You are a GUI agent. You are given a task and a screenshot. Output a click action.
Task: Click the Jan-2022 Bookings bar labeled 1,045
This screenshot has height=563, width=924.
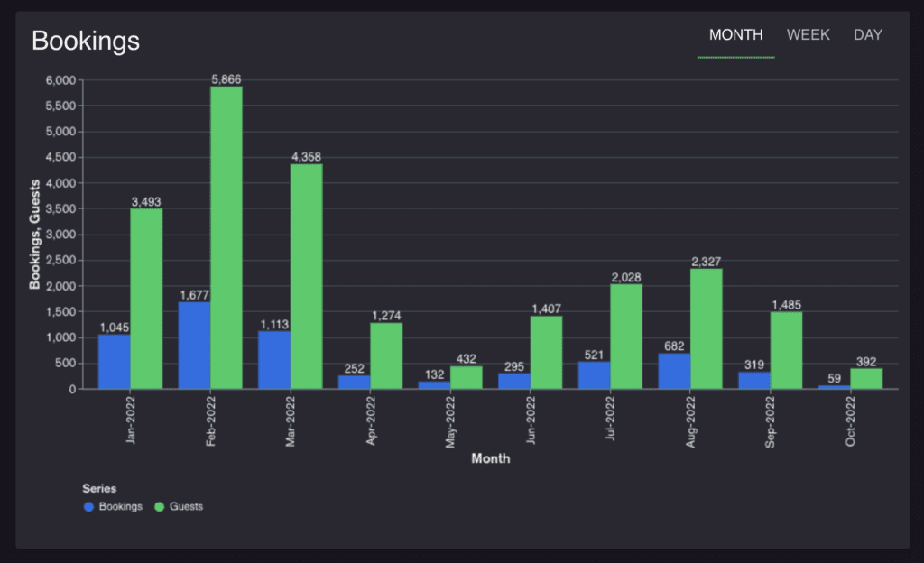tap(115, 362)
